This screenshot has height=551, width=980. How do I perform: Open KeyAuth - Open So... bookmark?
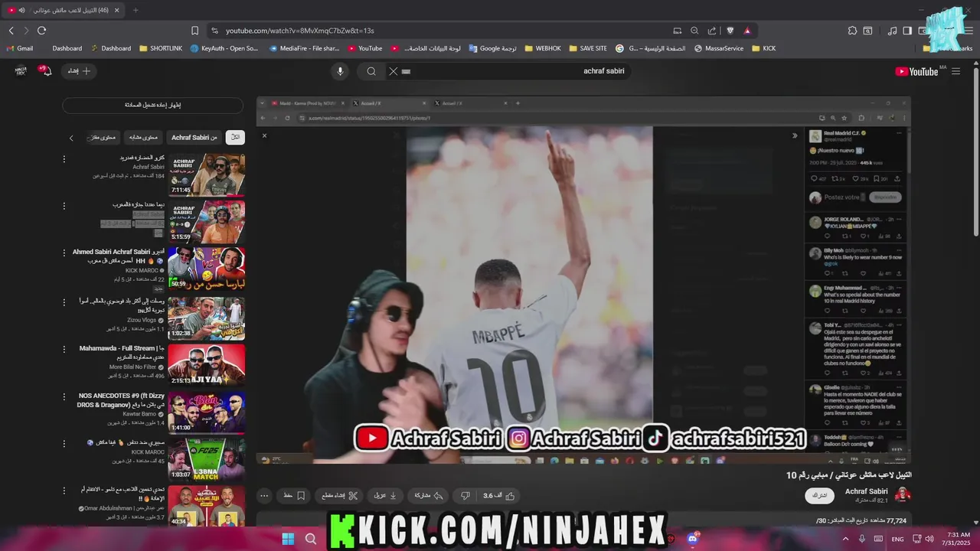point(224,48)
